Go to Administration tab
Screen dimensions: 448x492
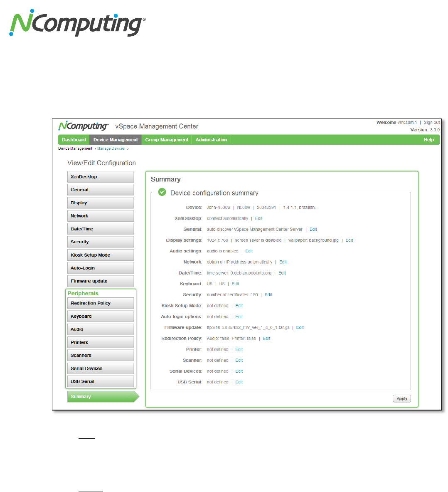tap(211, 140)
